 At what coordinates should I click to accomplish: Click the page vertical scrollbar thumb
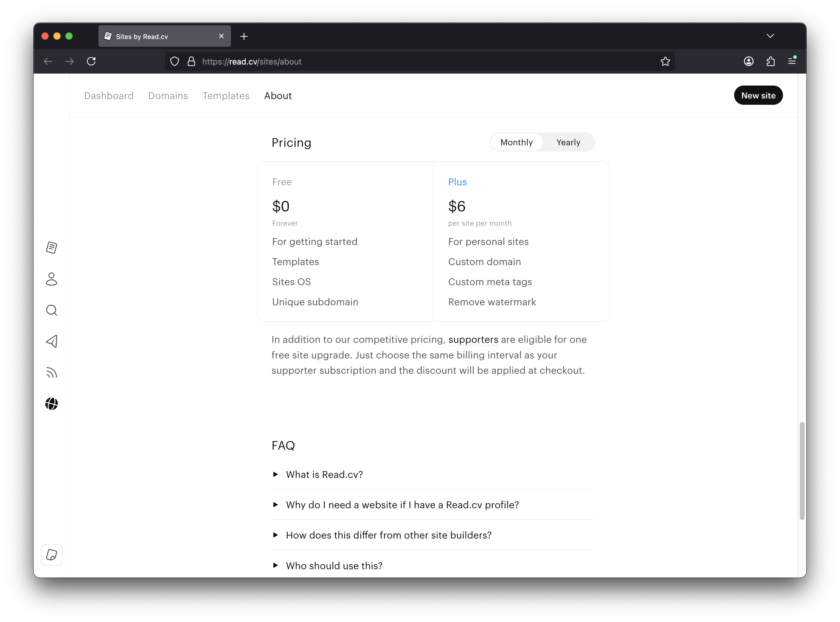(x=802, y=471)
